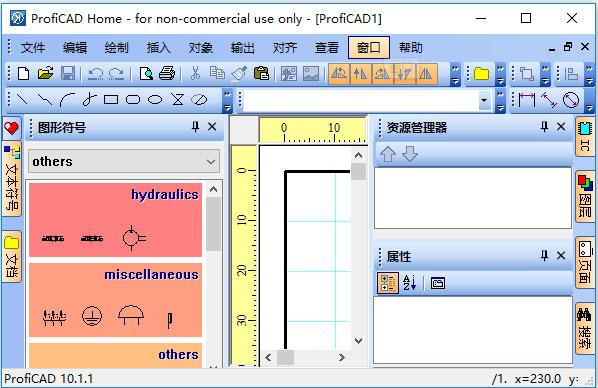
Task: Create a new document with the blank page icon
Action: [24, 74]
